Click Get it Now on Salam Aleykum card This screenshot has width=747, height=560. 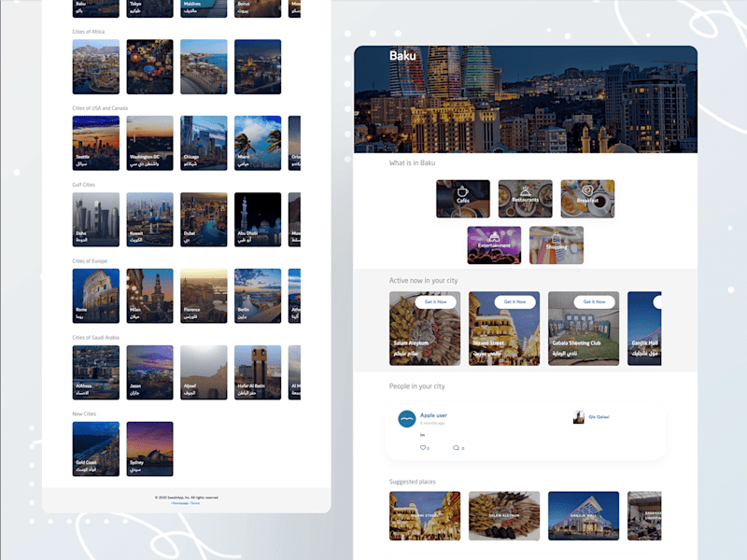click(435, 301)
